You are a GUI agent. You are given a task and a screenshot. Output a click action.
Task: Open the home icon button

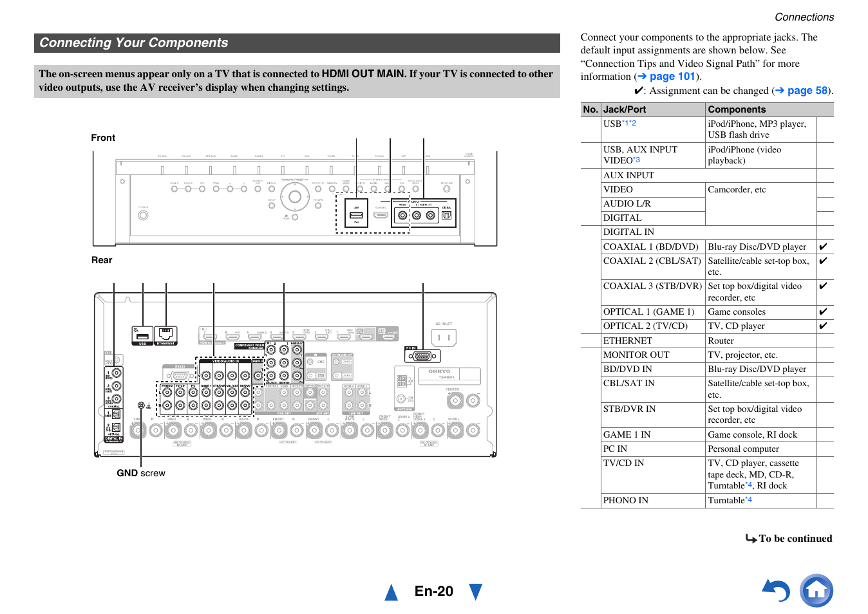click(816, 590)
